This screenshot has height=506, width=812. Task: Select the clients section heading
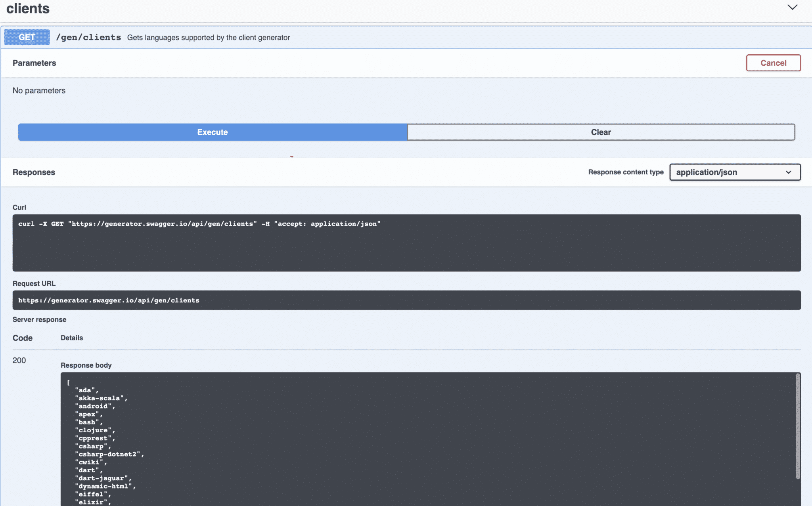(28, 8)
